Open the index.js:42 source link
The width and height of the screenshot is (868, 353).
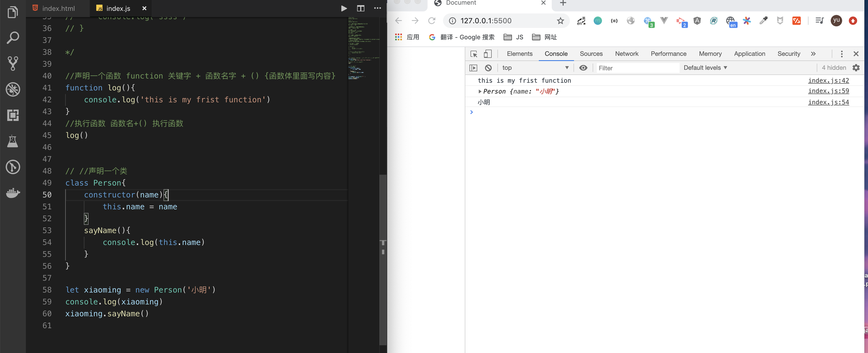point(828,81)
